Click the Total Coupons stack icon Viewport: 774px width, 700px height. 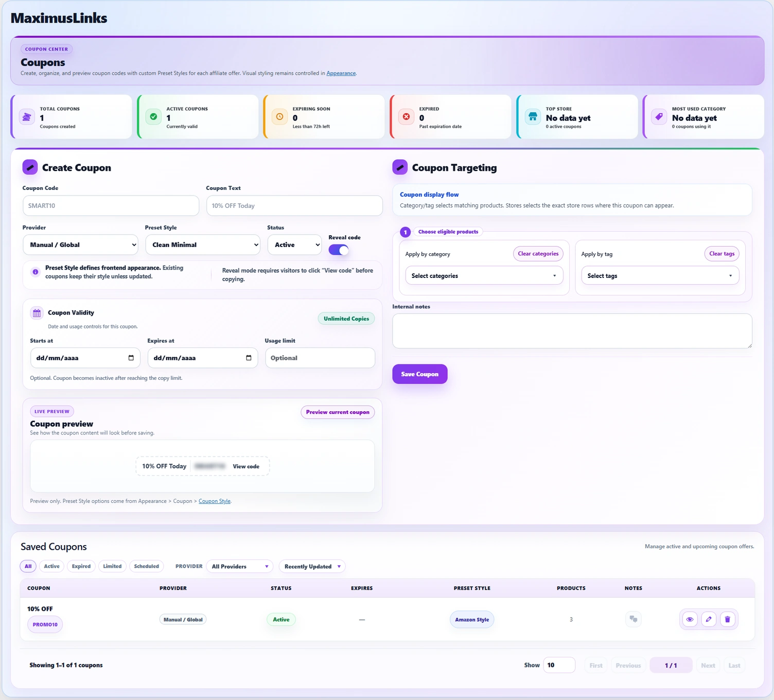pos(26,117)
